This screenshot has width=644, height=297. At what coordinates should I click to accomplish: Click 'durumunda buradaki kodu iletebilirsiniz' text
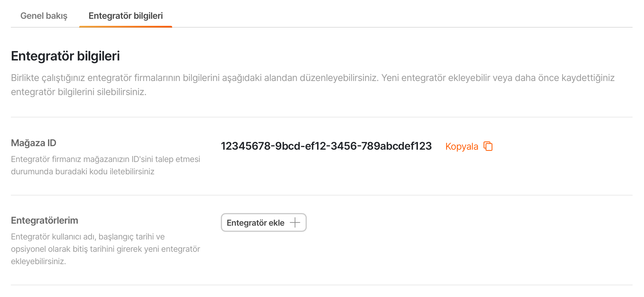(x=83, y=172)
